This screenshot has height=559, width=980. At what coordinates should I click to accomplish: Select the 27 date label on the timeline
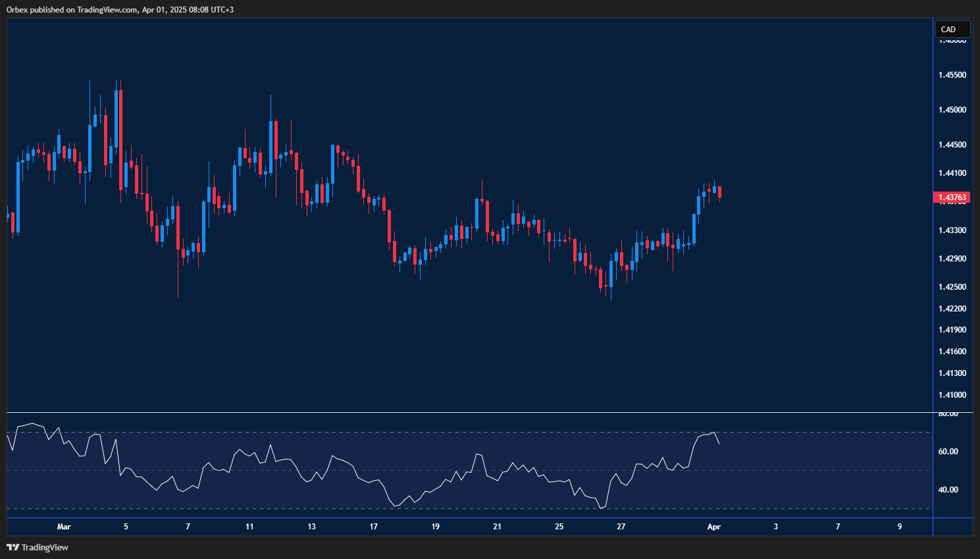point(621,527)
